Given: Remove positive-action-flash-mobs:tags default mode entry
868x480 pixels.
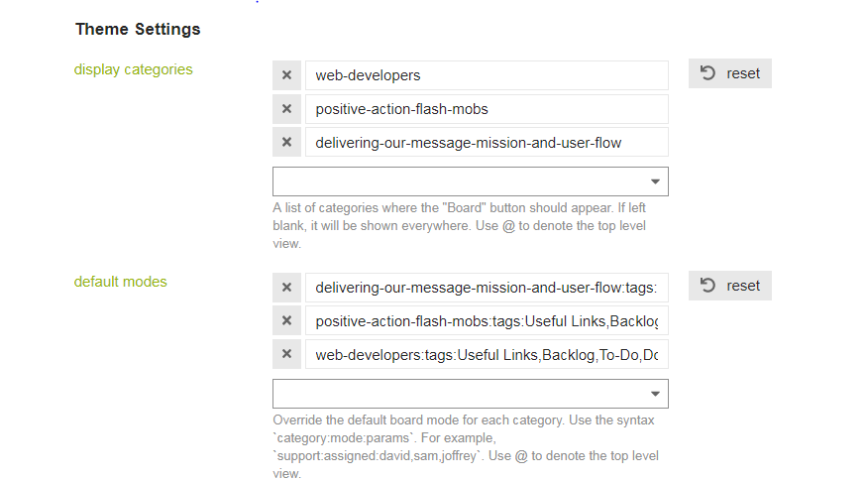Looking at the screenshot, I should [286, 321].
